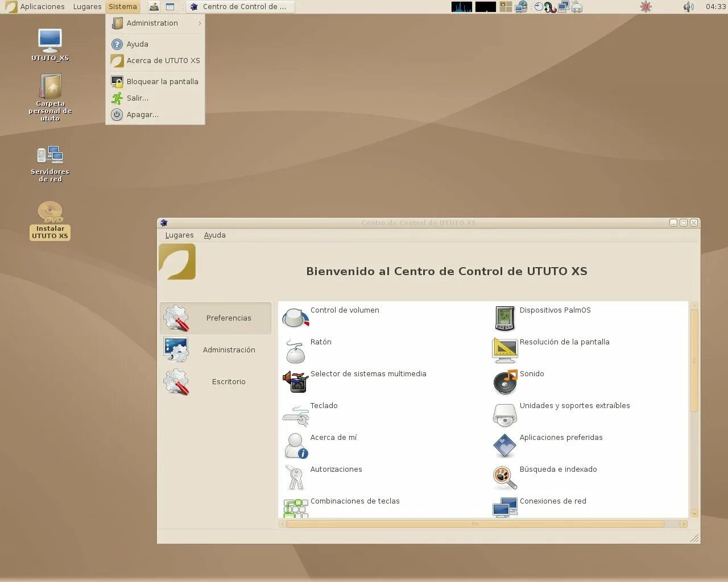This screenshot has height=582, width=728.
Task: Select Escritorio category in sidebar
Action: (216, 382)
